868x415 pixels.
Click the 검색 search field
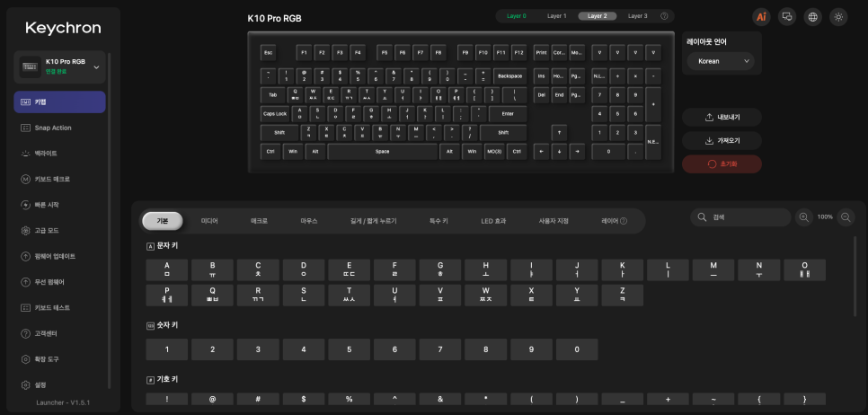(x=740, y=217)
